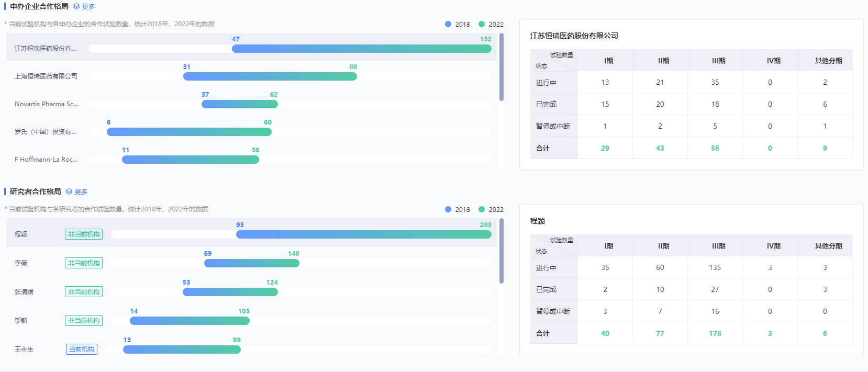Click the 邬麟 bar ranging 14 to 103
Image resolution: width=868 pixels, height=372 pixels.
[x=190, y=321]
